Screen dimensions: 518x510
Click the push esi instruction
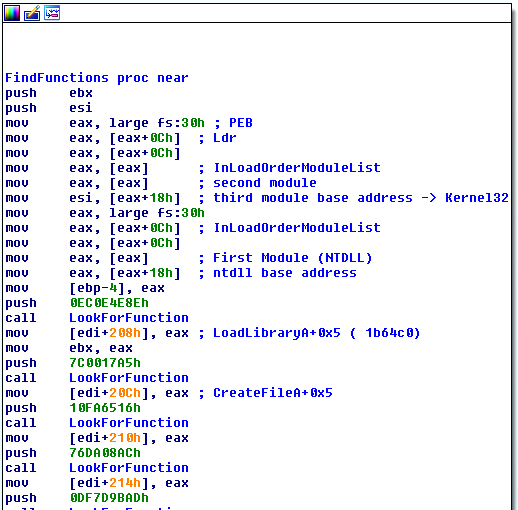49,108
